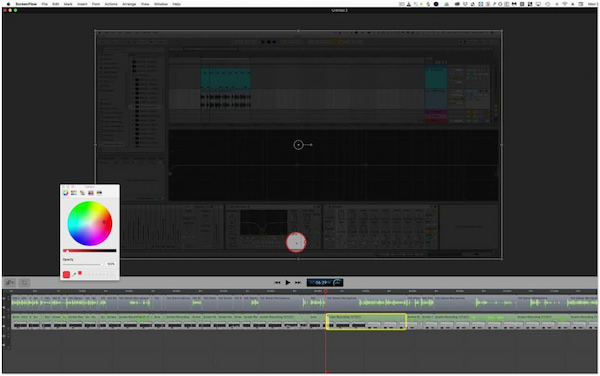600x376 pixels.
Task: Open the Arrange menu
Action: click(129, 4)
